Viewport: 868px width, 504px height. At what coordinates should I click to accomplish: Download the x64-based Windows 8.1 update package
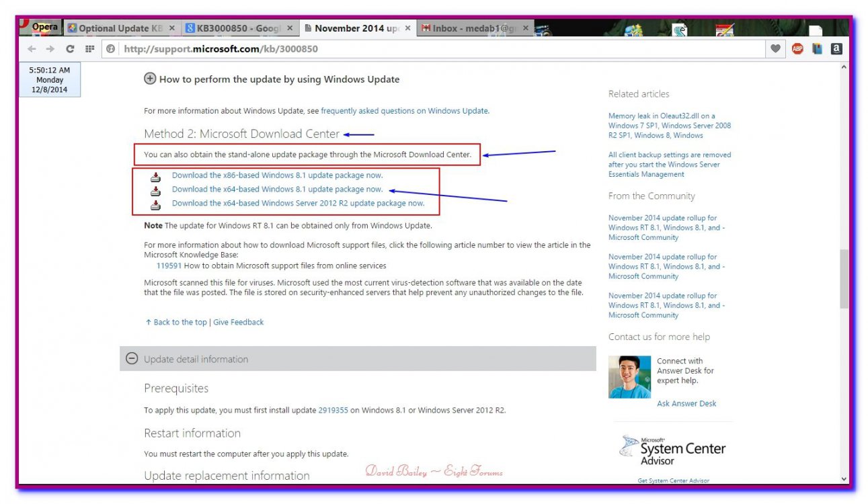(277, 190)
